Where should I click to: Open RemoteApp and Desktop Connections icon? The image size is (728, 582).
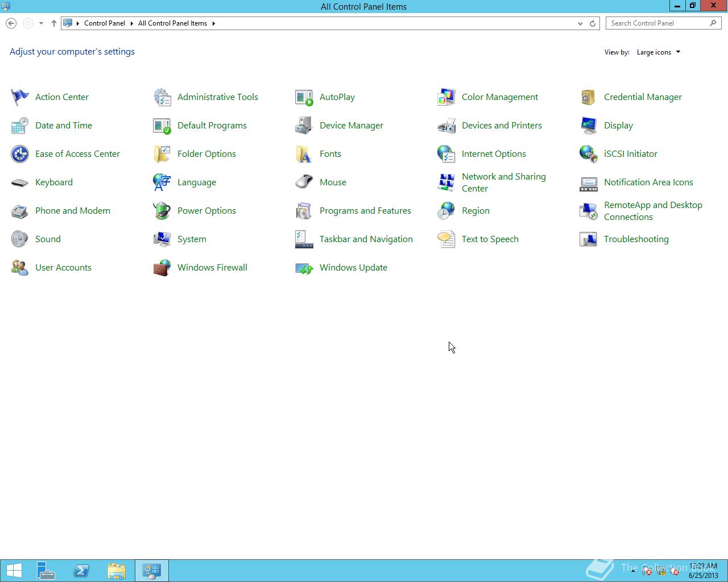click(589, 211)
